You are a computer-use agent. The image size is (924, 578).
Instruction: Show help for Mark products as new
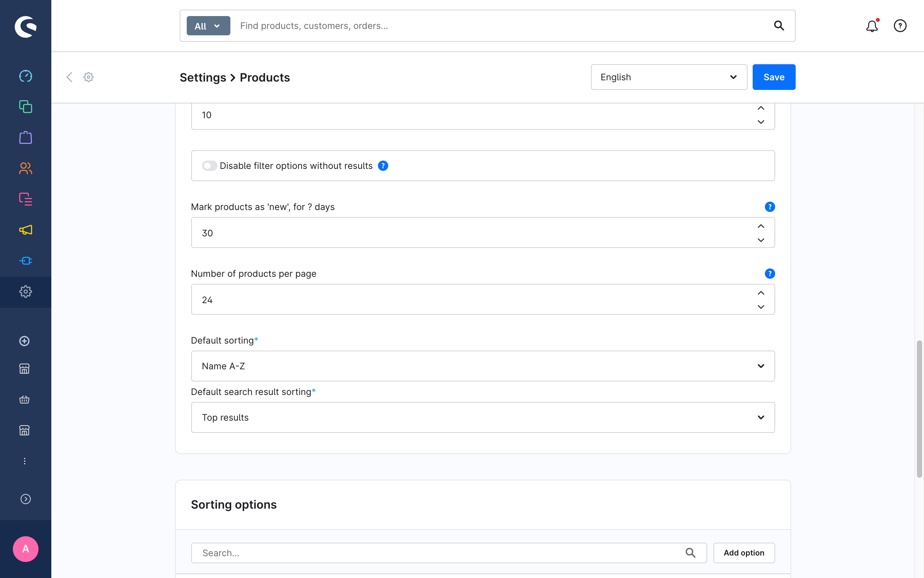coord(770,207)
